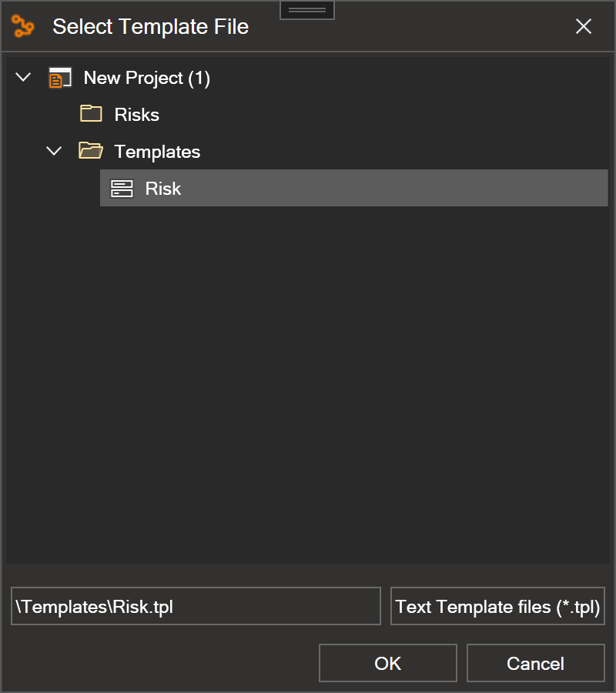Confirm selection with the OK button
This screenshot has height=693, width=616.
[x=387, y=663]
